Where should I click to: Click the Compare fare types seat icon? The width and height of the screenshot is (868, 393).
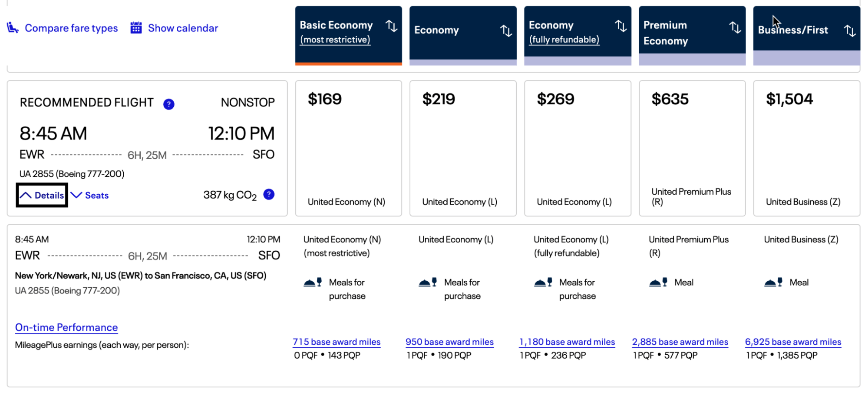point(13,28)
